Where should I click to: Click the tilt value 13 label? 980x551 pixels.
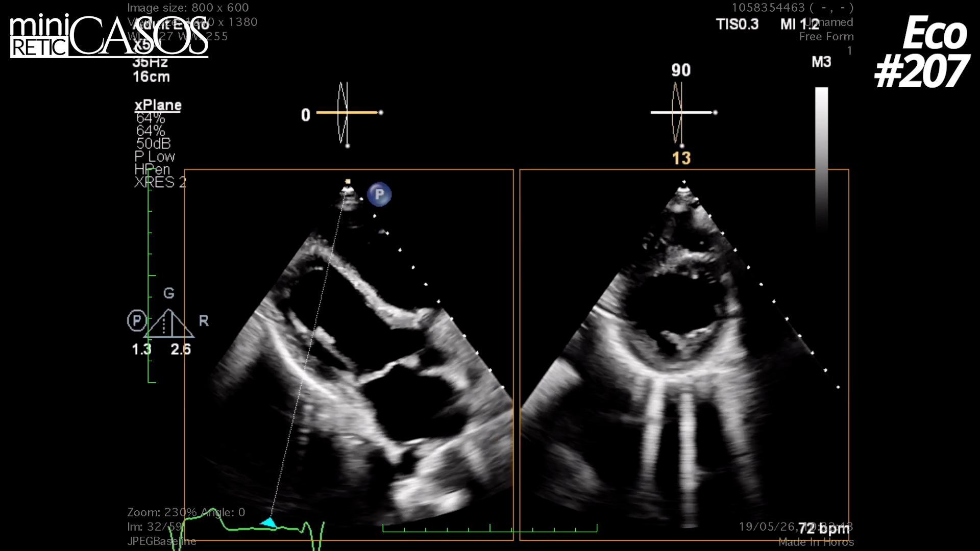point(681,158)
